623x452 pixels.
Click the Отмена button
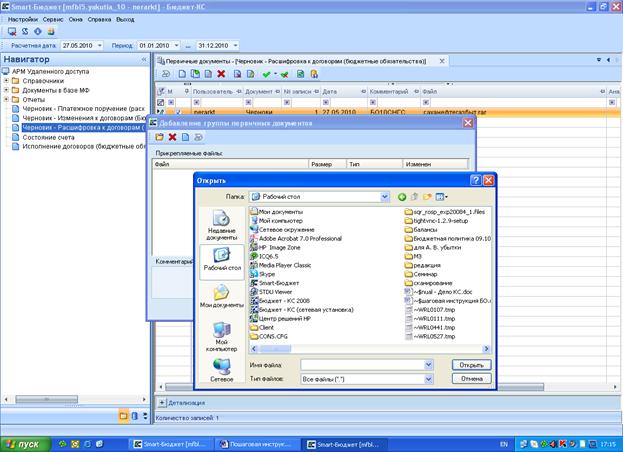472,379
